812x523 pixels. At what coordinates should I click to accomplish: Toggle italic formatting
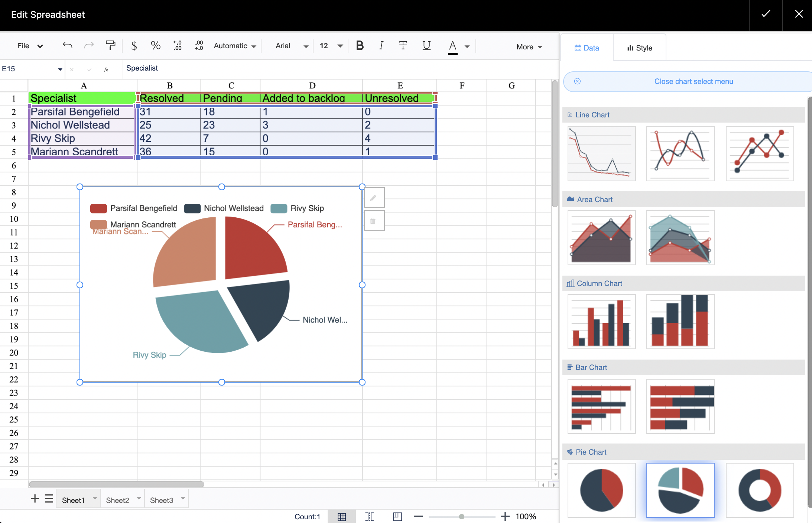coord(381,46)
